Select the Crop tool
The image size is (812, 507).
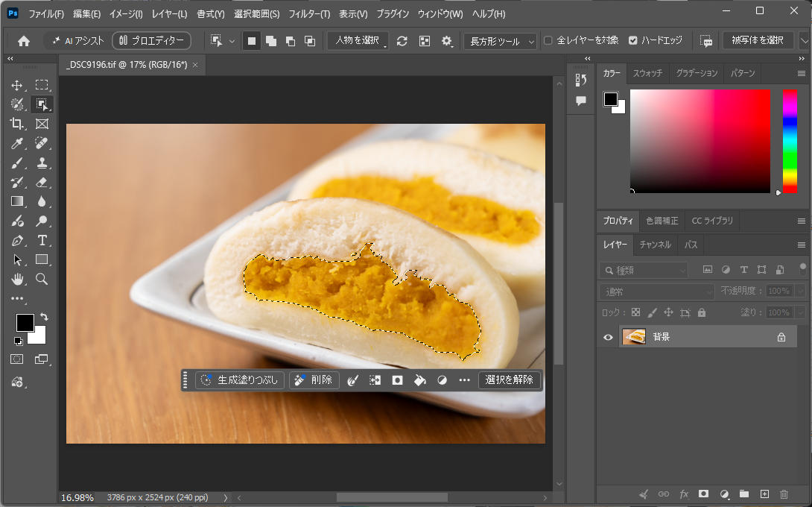click(x=17, y=123)
